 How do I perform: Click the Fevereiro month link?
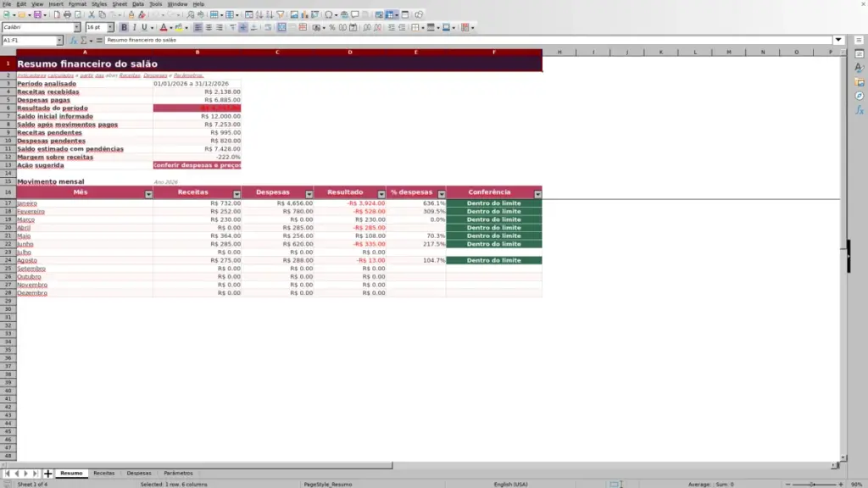tap(31, 211)
